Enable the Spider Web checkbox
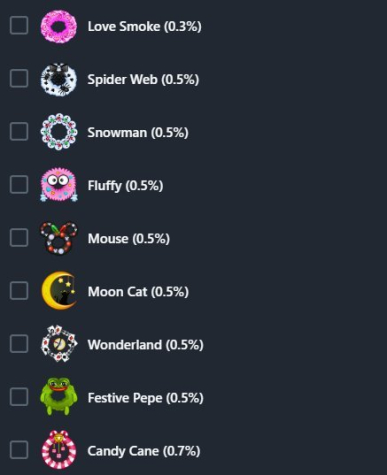This screenshot has width=387, height=475. point(19,78)
